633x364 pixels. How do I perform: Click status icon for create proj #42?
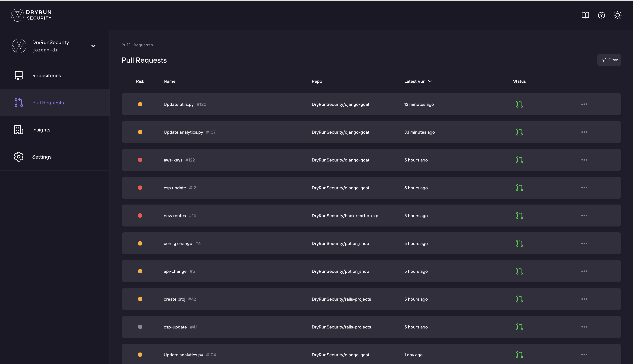(519, 299)
